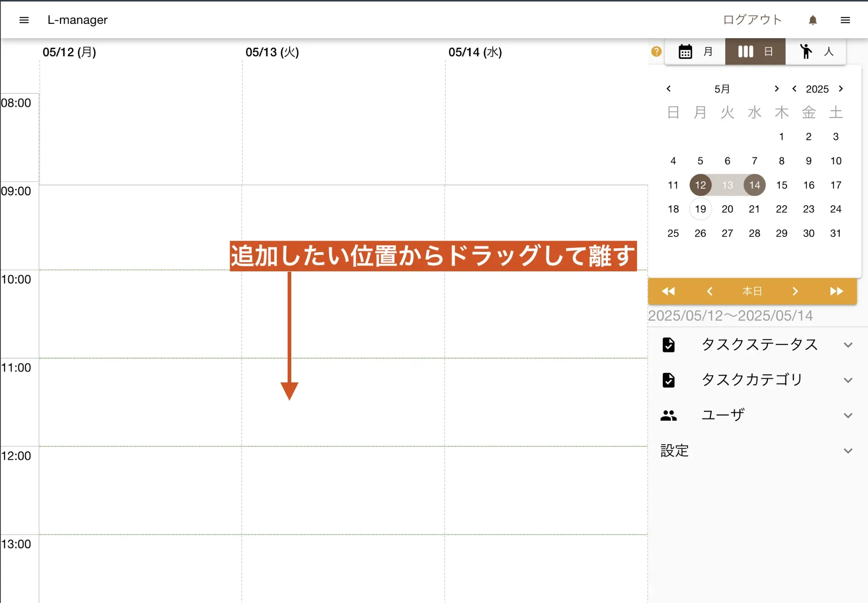
Task: Switch to the 月 month view
Action: point(694,51)
